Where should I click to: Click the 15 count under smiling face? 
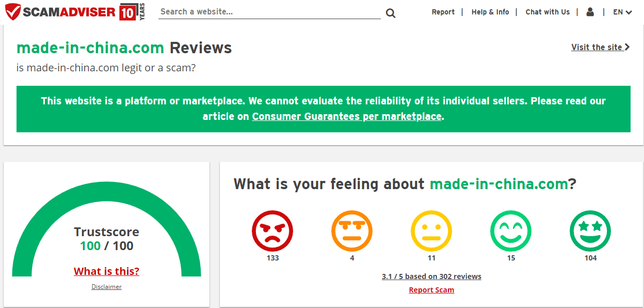pos(511,258)
